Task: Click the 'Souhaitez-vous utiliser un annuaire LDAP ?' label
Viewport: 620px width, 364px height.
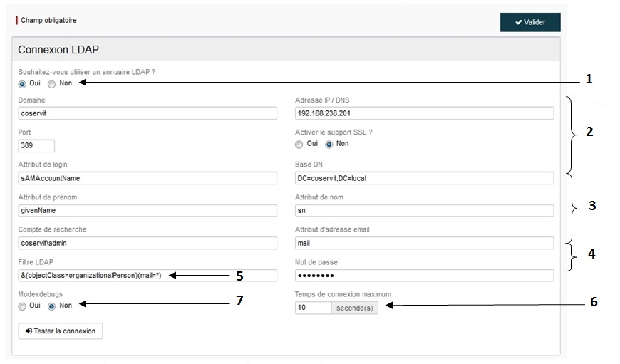Action: click(87, 72)
